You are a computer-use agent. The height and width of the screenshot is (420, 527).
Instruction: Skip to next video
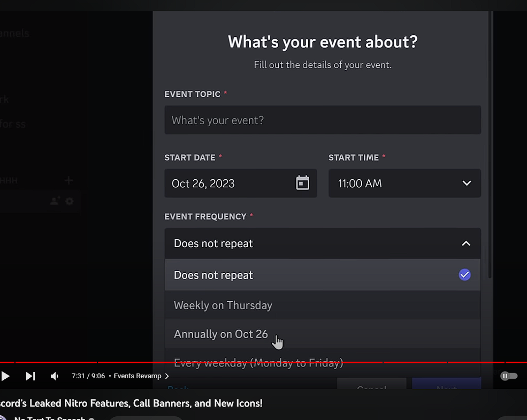pyautogui.click(x=30, y=376)
